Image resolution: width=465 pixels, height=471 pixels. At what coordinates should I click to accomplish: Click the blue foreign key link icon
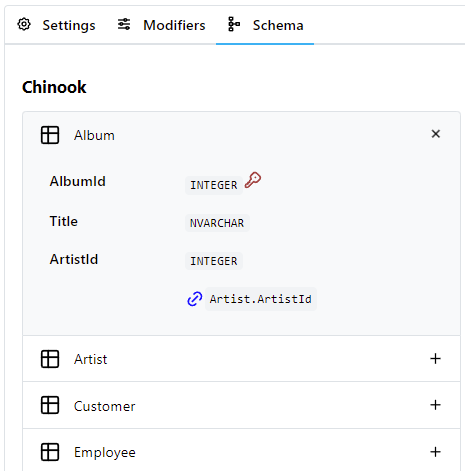coord(195,299)
